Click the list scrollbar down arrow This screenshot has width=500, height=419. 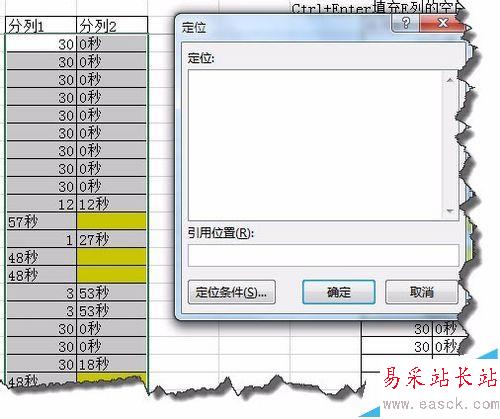pos(450,211)
